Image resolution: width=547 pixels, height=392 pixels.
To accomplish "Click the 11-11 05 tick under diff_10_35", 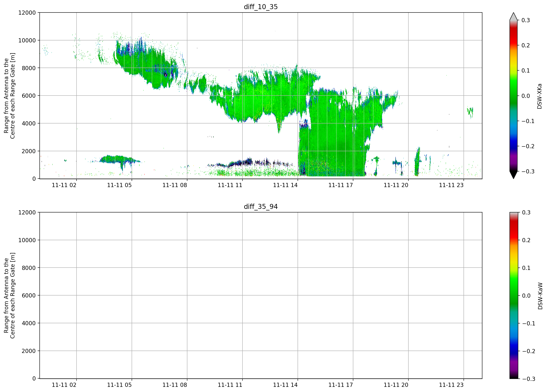I will coord(119,185).
